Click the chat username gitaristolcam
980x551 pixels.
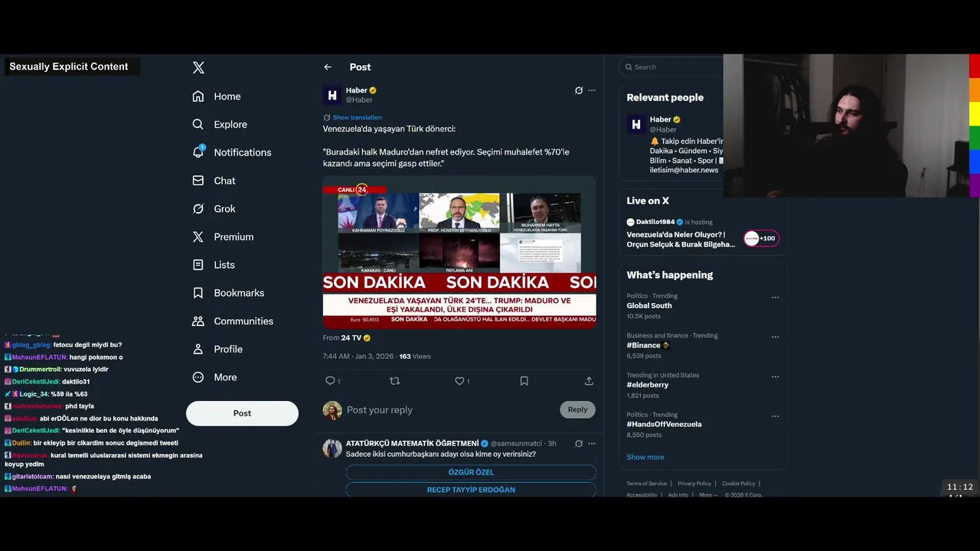(x=33, y=477)
